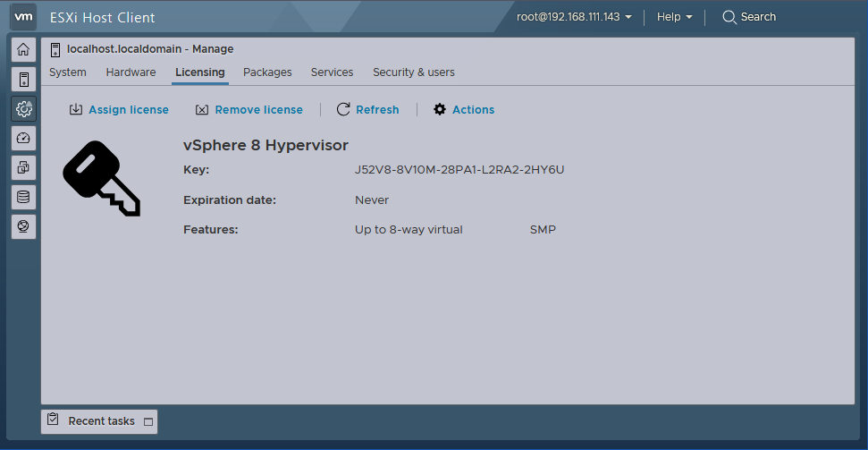Switch to the Hardware tab

[131, 72]
